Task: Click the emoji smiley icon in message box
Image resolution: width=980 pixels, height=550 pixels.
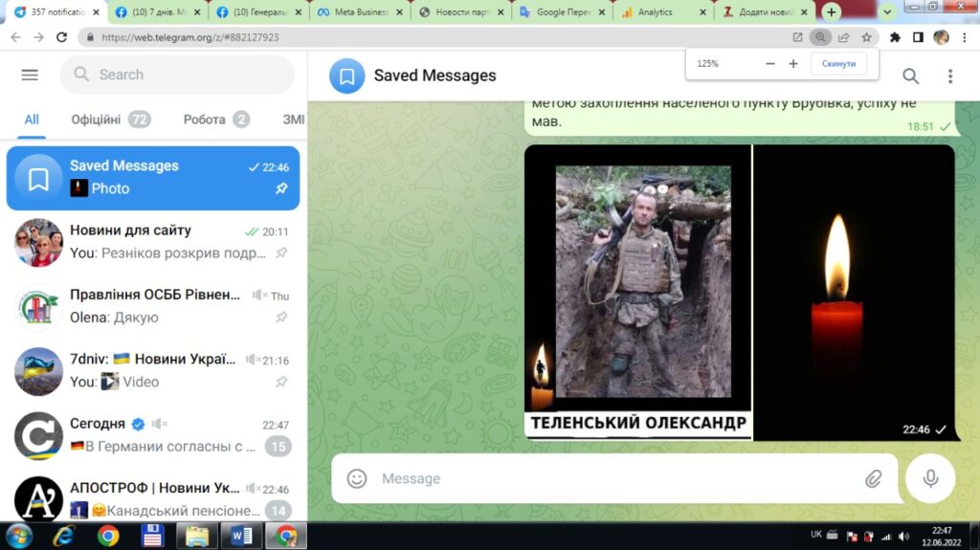Action: pos(357,478)
